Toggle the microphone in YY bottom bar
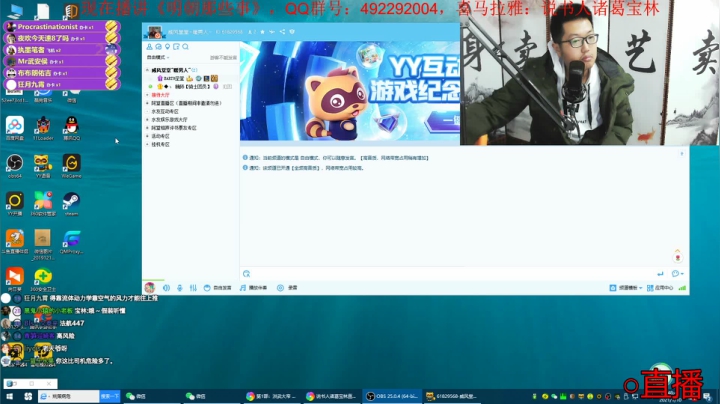Viewport: 720px width, 404px height. coord(180,288)
